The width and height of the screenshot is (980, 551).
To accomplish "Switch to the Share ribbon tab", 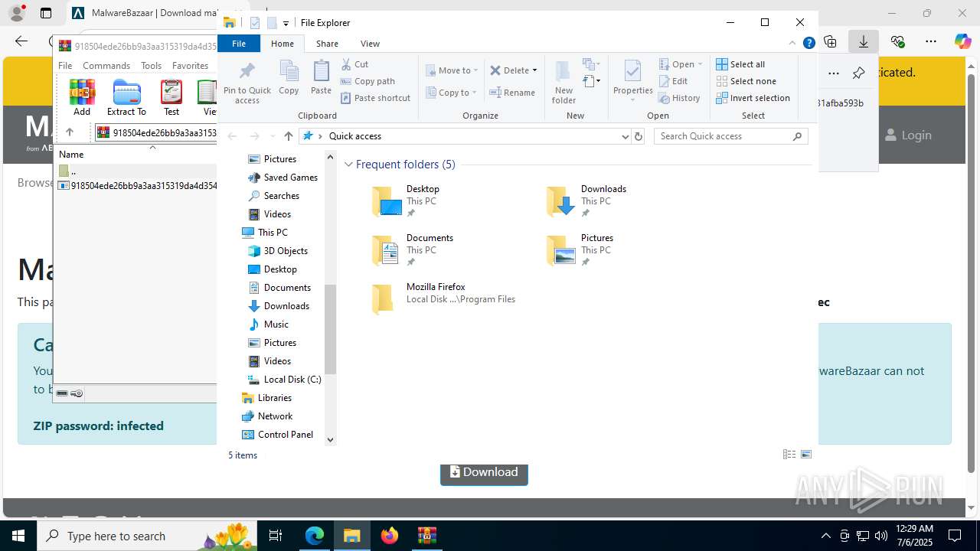I will pos(327,44).
